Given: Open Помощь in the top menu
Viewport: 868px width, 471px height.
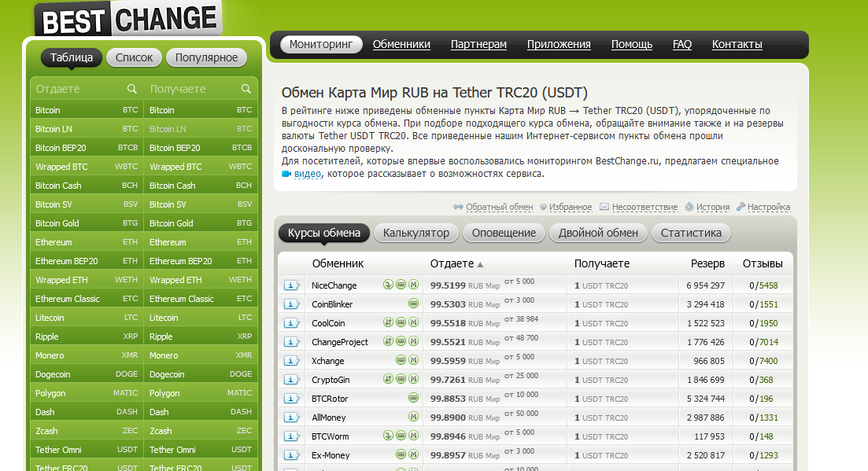Looking at the screenshot, I should click(632, 44).
